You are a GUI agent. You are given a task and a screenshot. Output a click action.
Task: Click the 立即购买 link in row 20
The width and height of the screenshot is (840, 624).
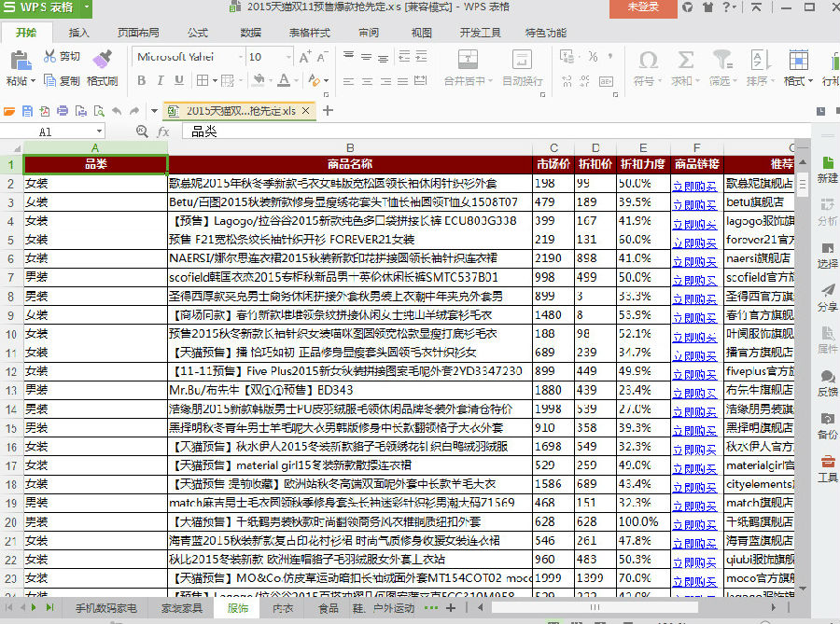coord(694,525)
